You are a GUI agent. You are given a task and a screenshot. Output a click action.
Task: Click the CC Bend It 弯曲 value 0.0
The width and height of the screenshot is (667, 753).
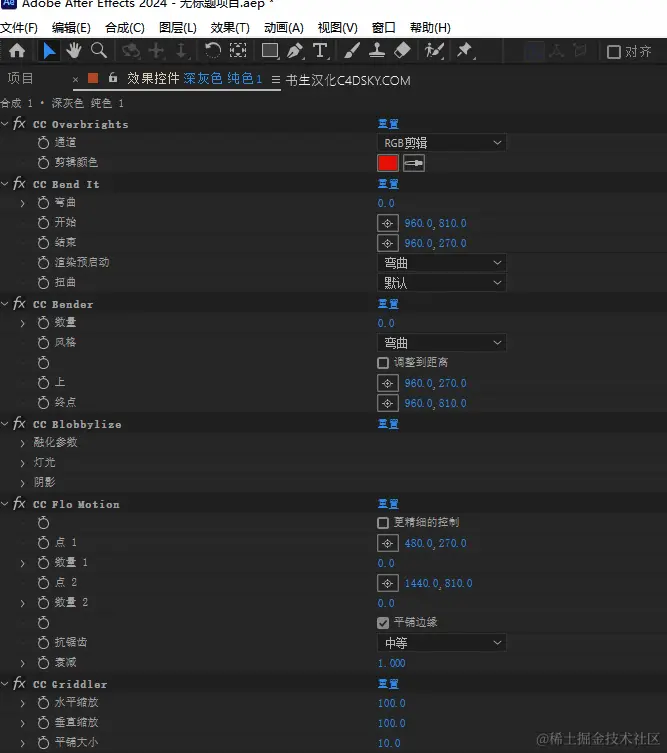click(386, 203)
